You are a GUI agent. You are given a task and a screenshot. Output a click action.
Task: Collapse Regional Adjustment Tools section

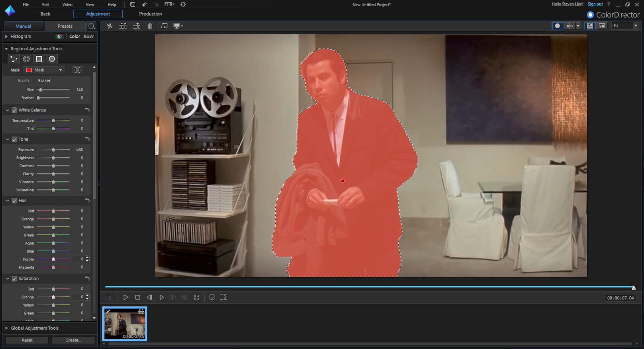point(6,49)
